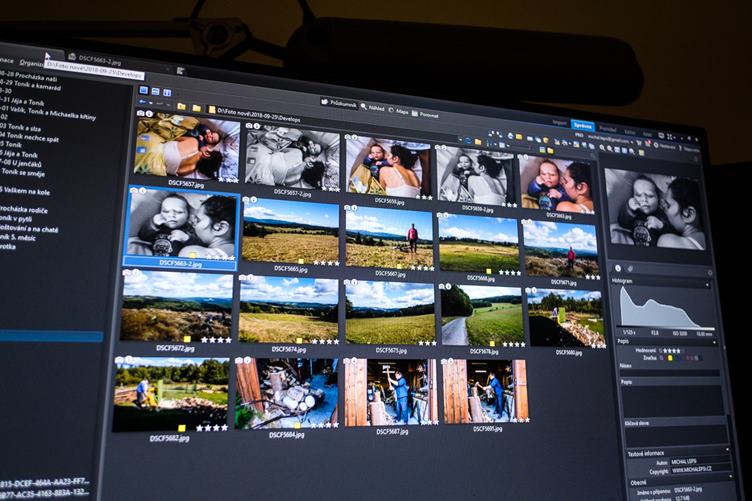This screenshot has width=752, height=501.
Task: Click the Popis description text area
Action: pyautogui.click(x=673, y=400)
